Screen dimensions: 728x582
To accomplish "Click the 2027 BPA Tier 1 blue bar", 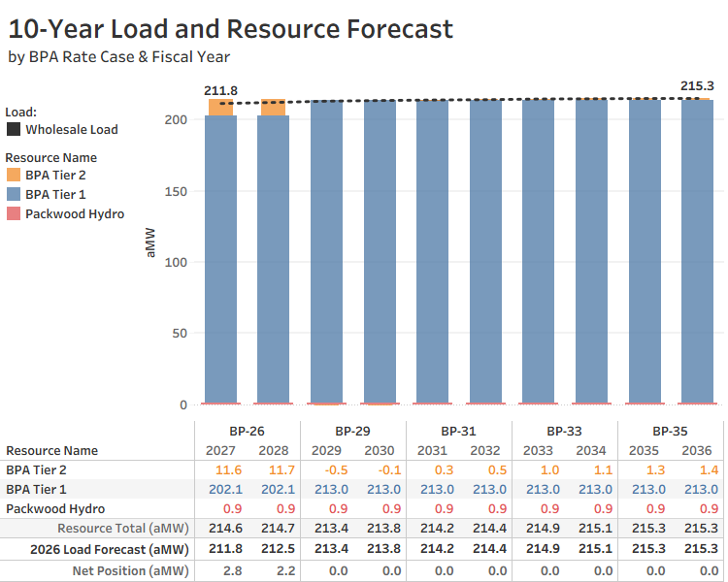I will [x=221, y=259].
